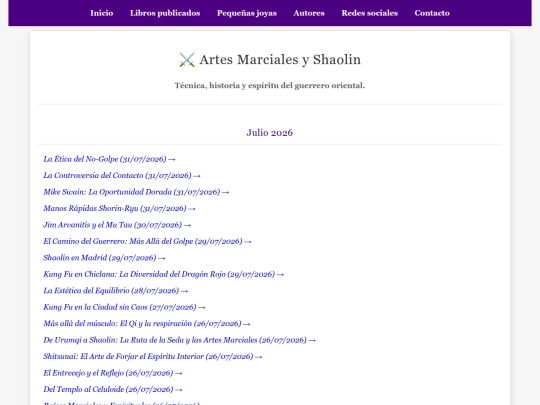Open El Entrecejo y el Reflejo link
The height and width of the screenshot is (405, 540).
(x=113, y=373)
